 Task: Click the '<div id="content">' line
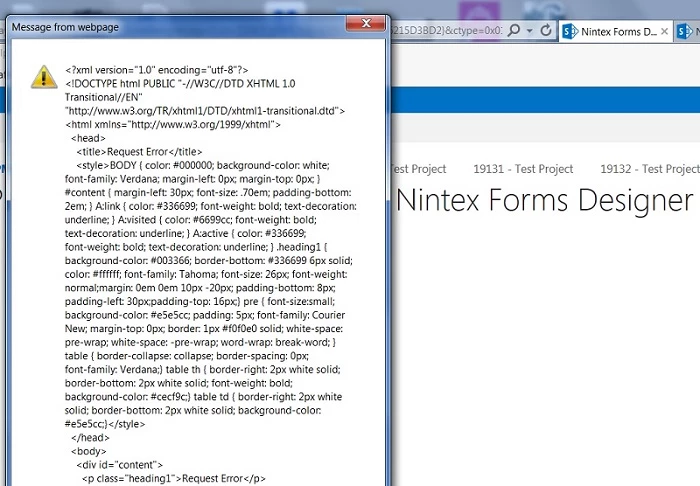point(120,465)
